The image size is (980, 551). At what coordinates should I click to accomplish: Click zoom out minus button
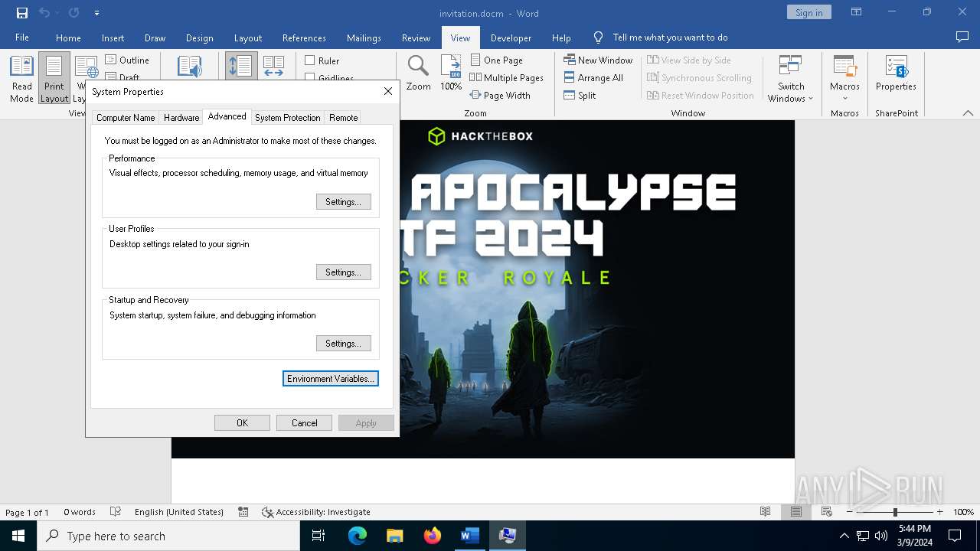(850, 512)
